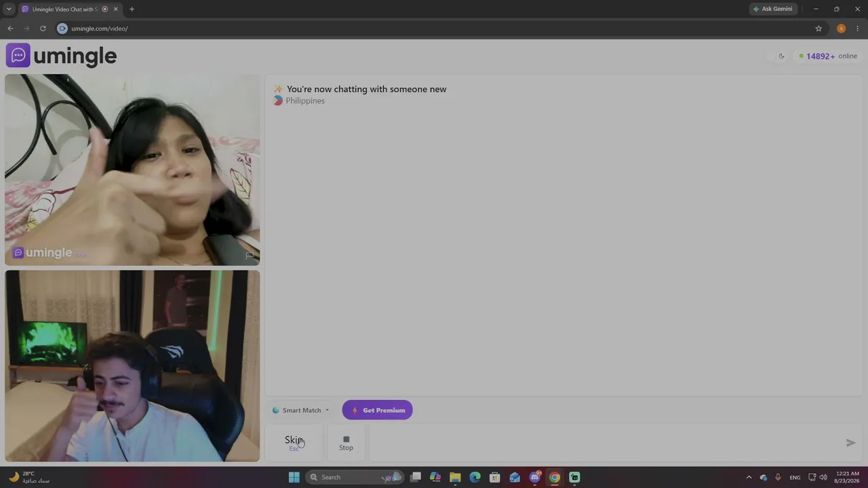Show hidden system tray icons
This screenshot has height=488, width=868.
(x=749, y=477)
